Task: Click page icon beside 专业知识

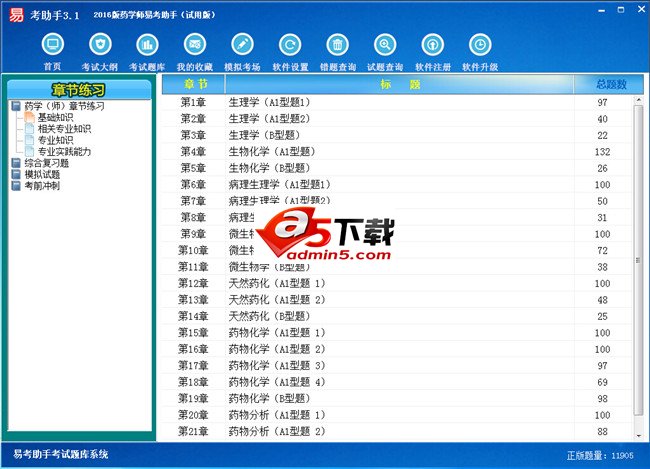Action: point(29,140)
